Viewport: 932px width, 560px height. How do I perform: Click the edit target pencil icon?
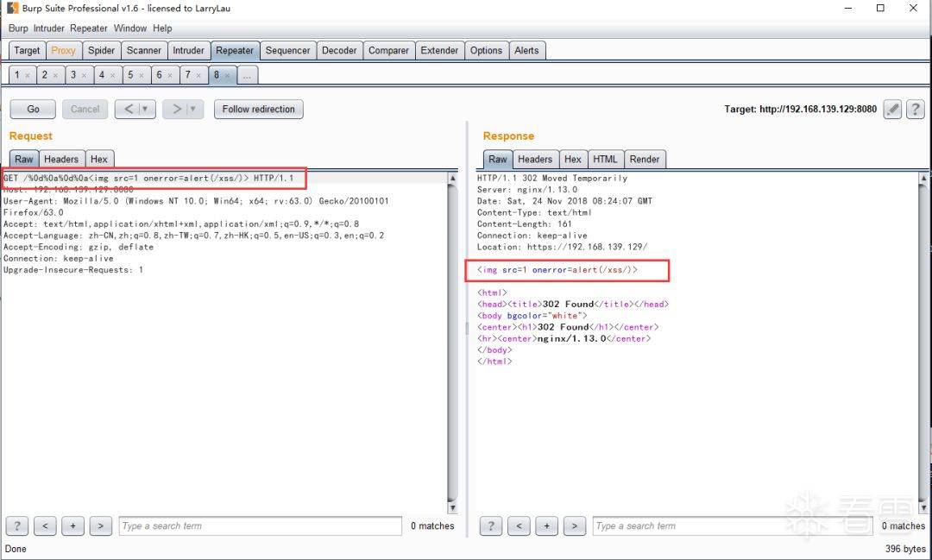tap(892, 109)
